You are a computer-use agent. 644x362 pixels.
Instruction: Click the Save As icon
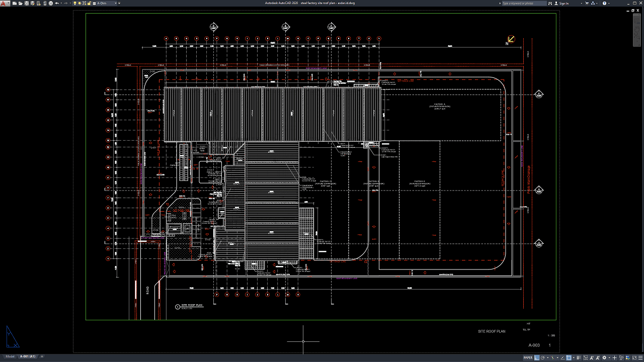(x=32, y=3)
